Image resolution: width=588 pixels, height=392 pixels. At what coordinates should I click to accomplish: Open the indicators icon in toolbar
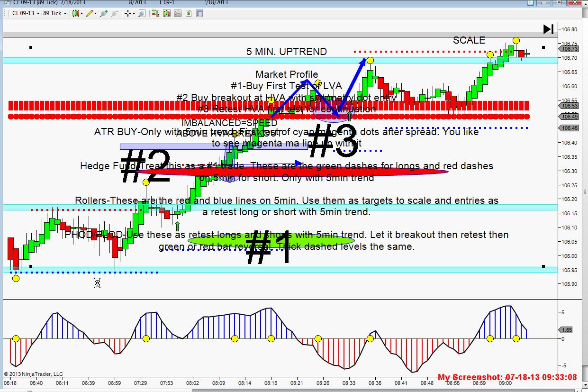[166, 13]
